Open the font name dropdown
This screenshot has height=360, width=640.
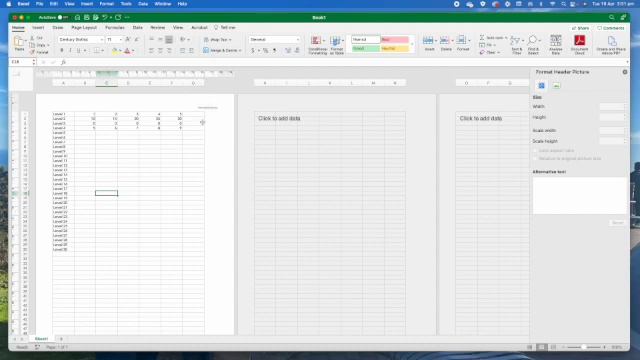click(x=102, y=40)
